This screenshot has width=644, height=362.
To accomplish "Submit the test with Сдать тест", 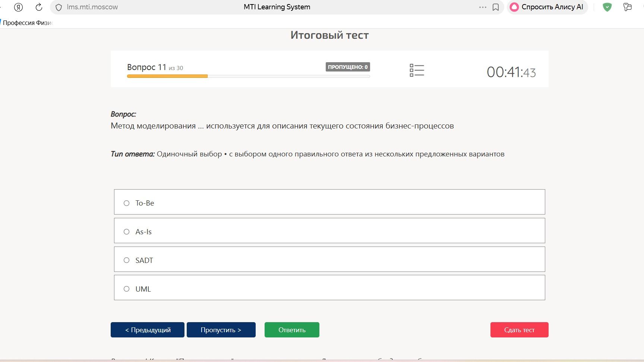I will point(519,330).
